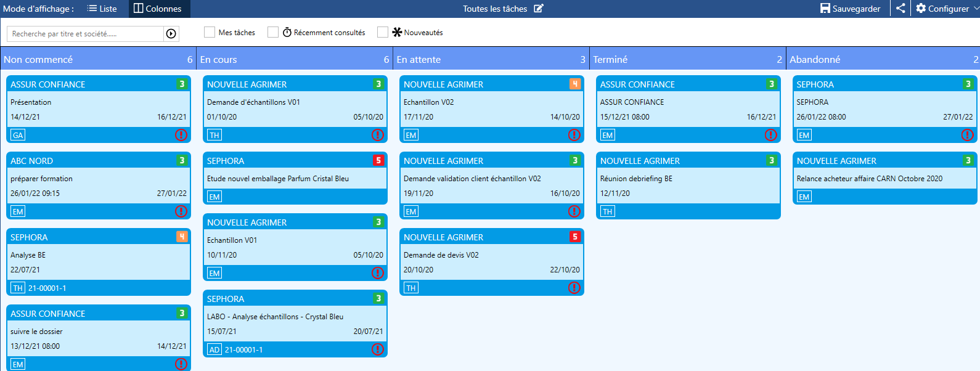Open 'Demande validation client échantillon V02' task
The width and height of the screenshot is (980, 371).
472,179
